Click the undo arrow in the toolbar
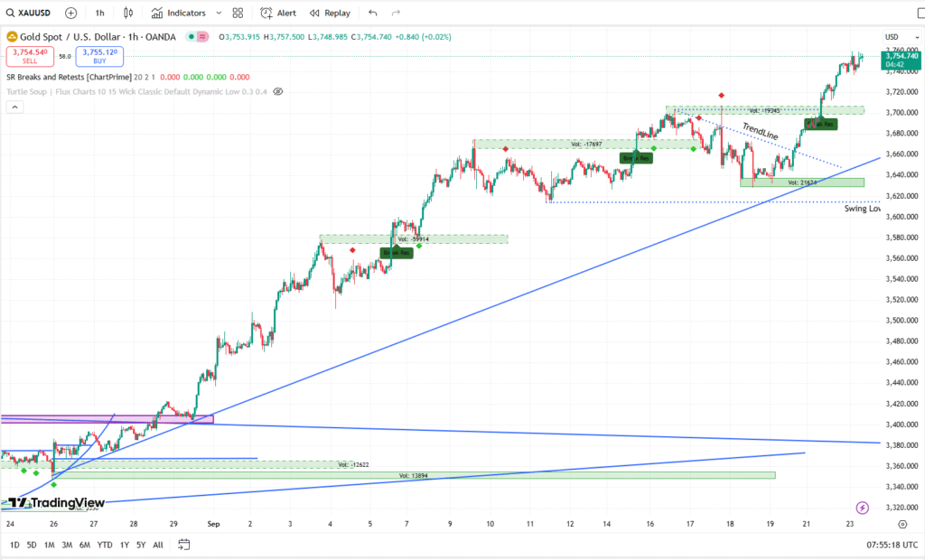The width and height of the screenshot is (925, 560). click(371, 13)
